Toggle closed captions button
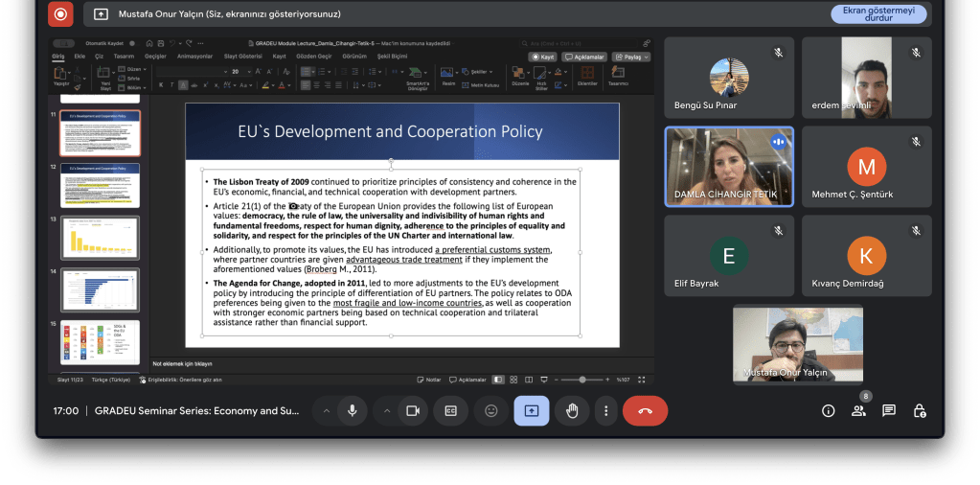Screen dimensions: 980x485 (450, 410)
